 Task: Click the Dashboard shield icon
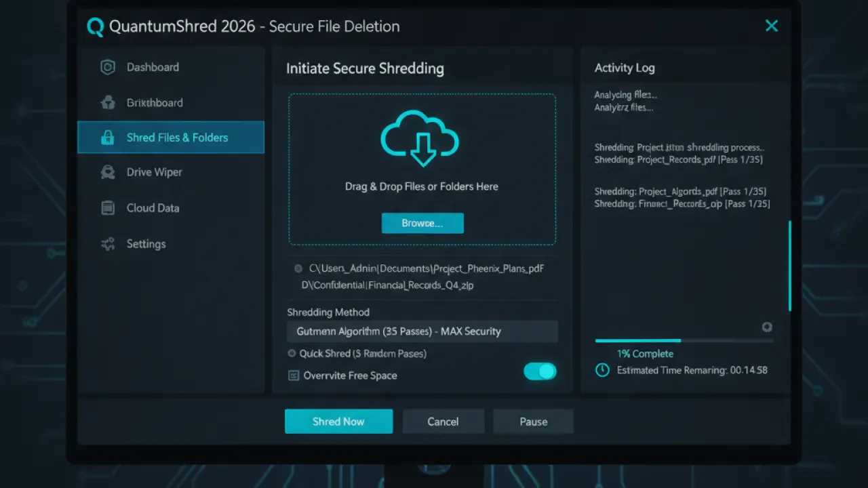click(107, 67)
